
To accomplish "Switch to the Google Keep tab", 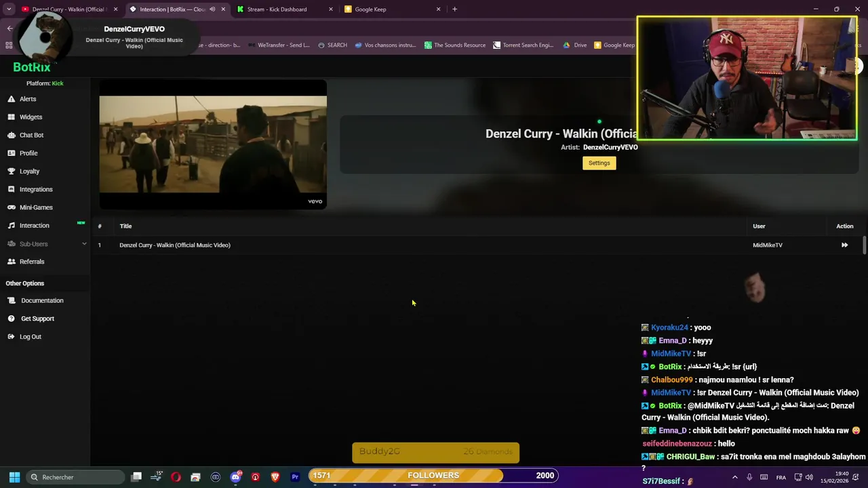I will (393, 9).
